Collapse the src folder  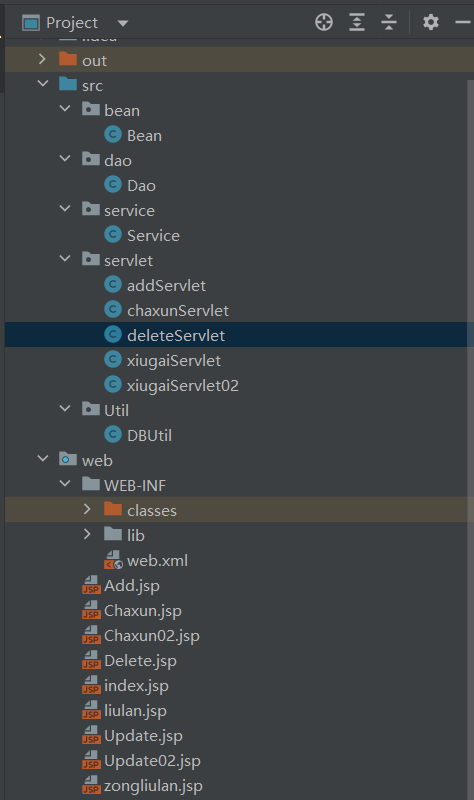(x=43, y=84)
